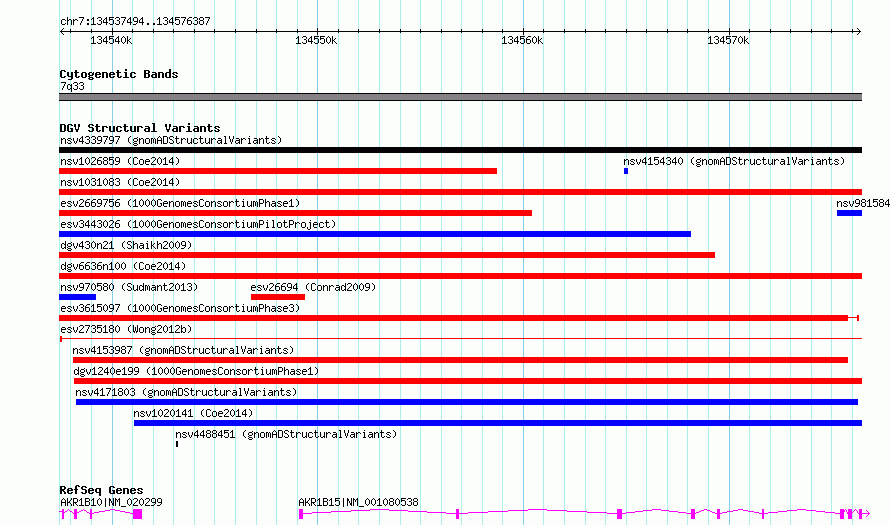Screen dimensions: 890x525
Task: Open esv3443026 PilotProject variant label
Action: [x=198, y=224]
